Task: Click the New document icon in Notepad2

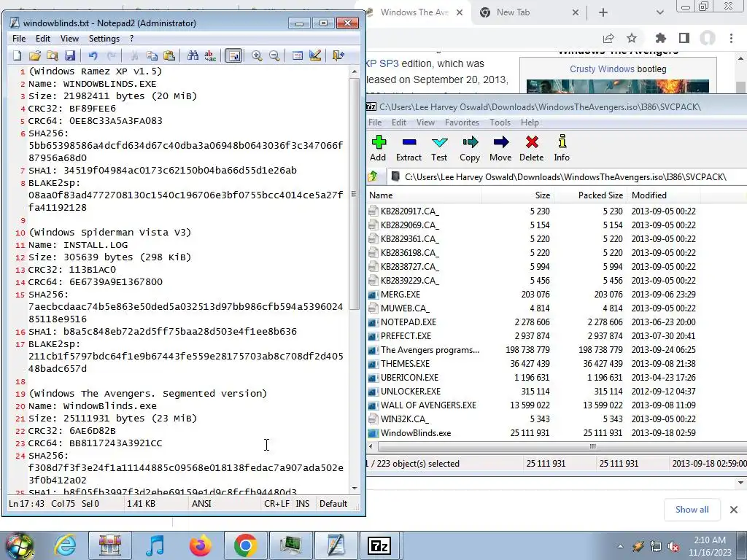Action: click(x=18, y=55)
